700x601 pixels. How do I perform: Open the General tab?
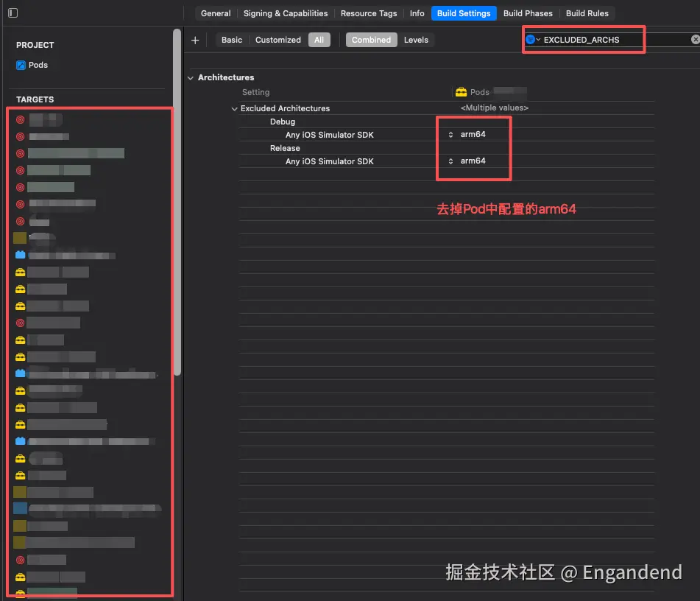tap(216, 13)
